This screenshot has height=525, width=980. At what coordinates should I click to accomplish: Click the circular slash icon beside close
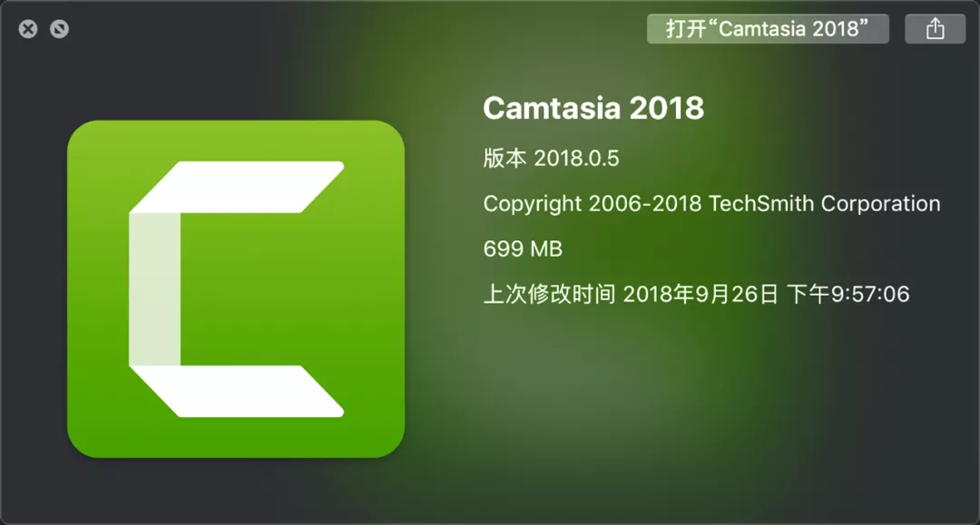tap(59, 29)
